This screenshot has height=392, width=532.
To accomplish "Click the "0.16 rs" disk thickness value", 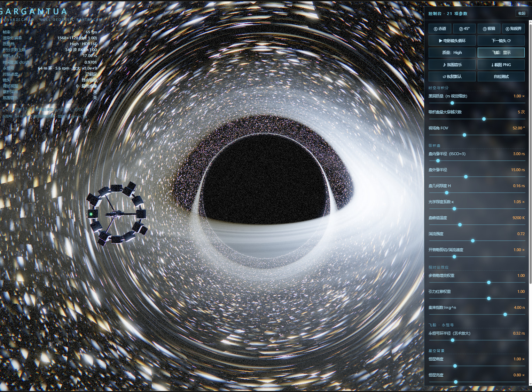I will [519, 186].
